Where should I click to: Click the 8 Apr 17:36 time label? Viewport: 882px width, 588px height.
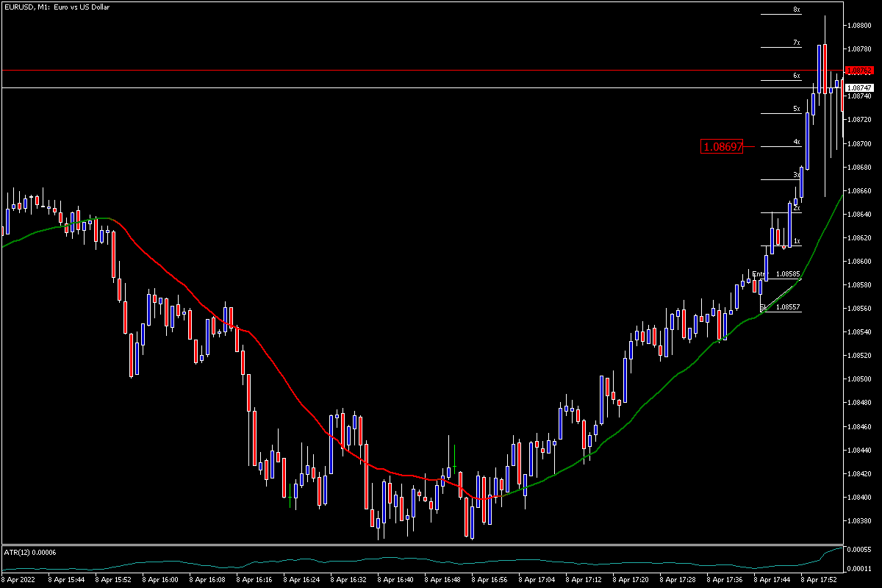tap(724, 580)
